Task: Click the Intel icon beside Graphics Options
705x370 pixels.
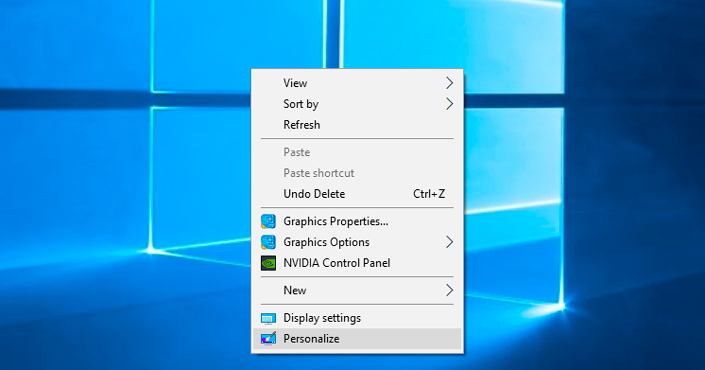Action: tap(268, 242)
